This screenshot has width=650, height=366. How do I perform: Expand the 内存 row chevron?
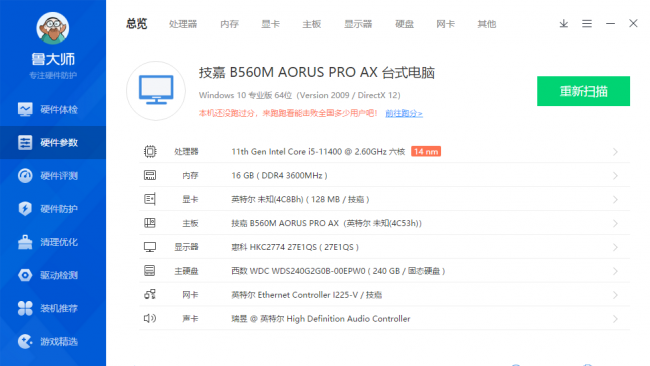(615, 176)
